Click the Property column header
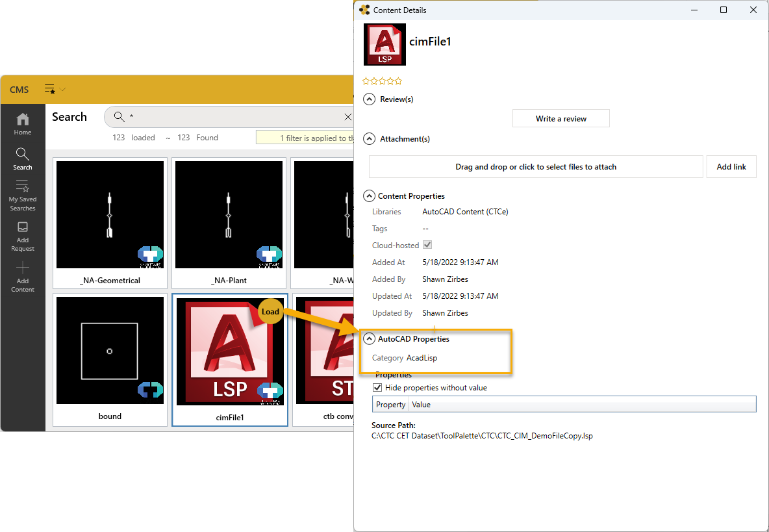This screenshot has height=532, width=769. pyautogui.click(x=390, y=405)
